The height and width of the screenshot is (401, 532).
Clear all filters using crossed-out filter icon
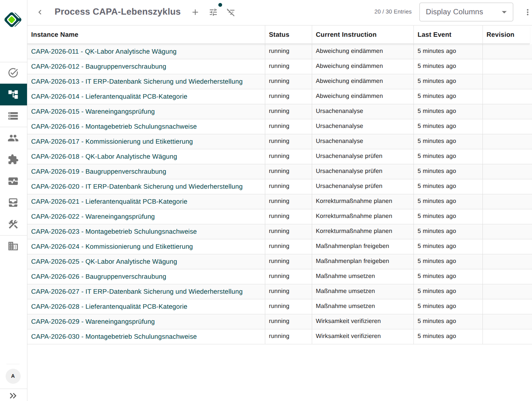tap(231, 12)
